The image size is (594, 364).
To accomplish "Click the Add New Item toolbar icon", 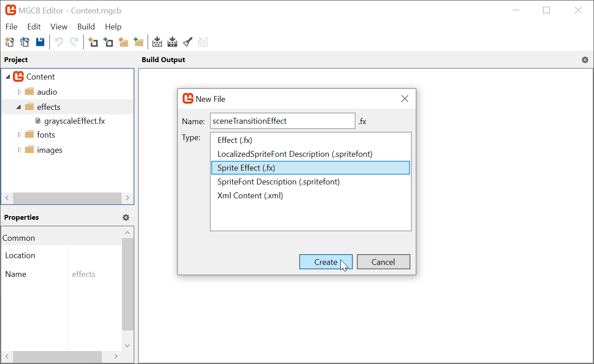I will tap(93, 42).
